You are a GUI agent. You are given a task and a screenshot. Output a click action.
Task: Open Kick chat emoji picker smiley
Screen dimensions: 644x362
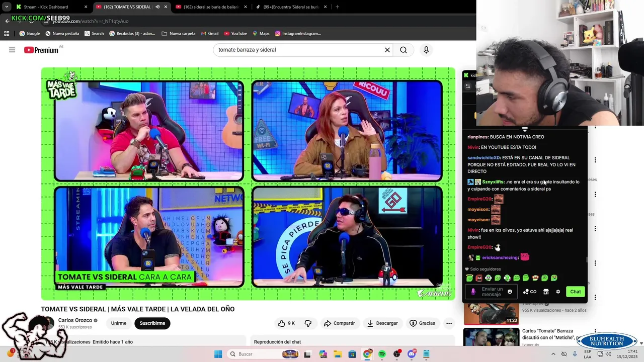[x=510, y=292]
